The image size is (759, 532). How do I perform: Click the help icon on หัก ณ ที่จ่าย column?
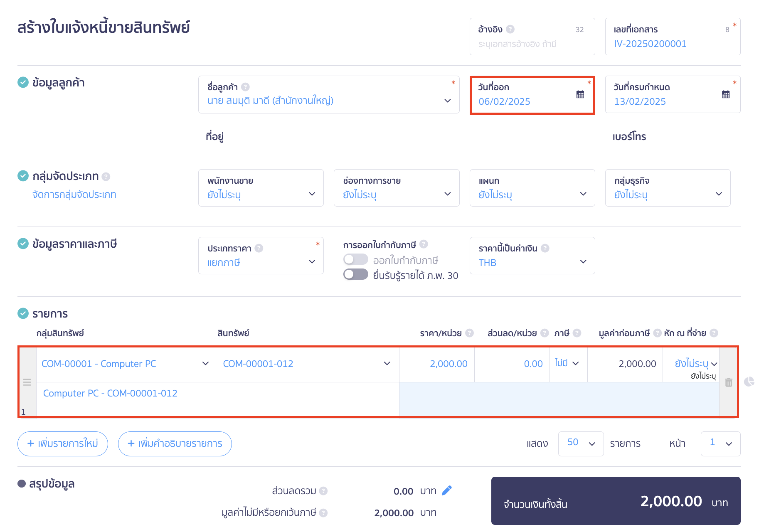point(715,333)
